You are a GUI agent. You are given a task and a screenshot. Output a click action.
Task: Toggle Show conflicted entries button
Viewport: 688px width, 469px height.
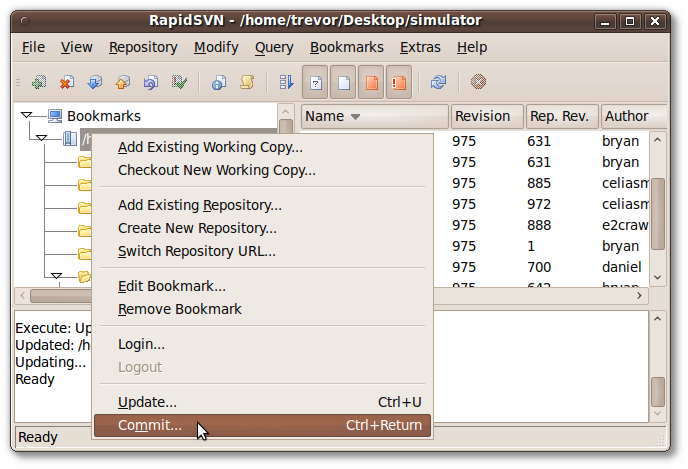point(399,82)
